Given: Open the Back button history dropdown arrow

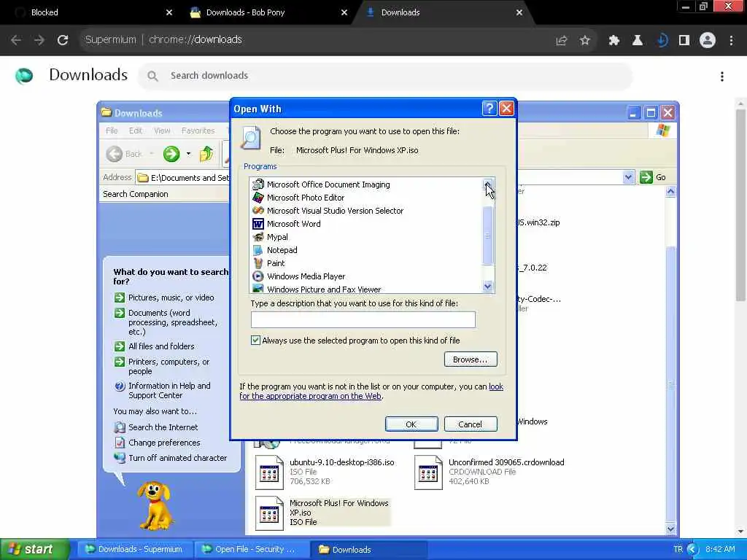Looking at the screenshot, I should 152,154.
